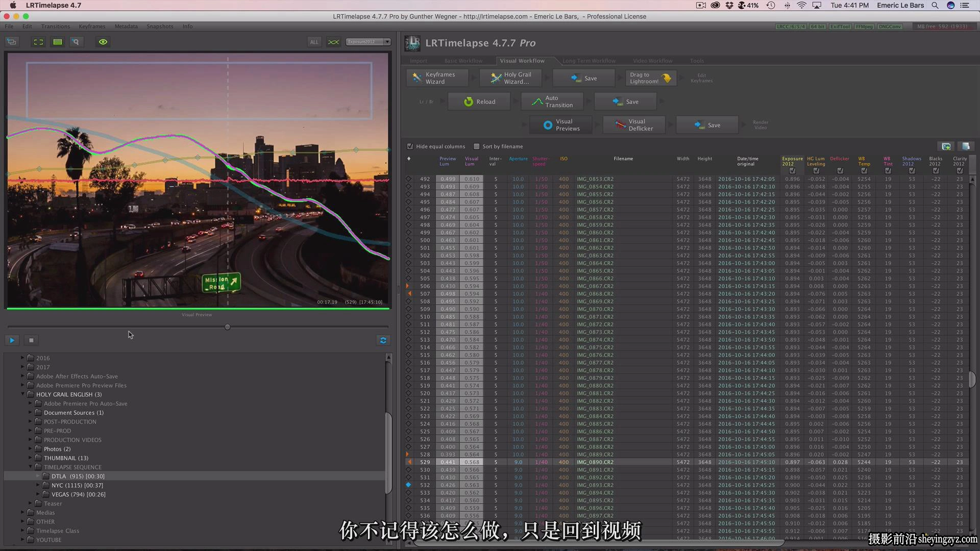Expand the Photos (2) folder

pos(30,449)
